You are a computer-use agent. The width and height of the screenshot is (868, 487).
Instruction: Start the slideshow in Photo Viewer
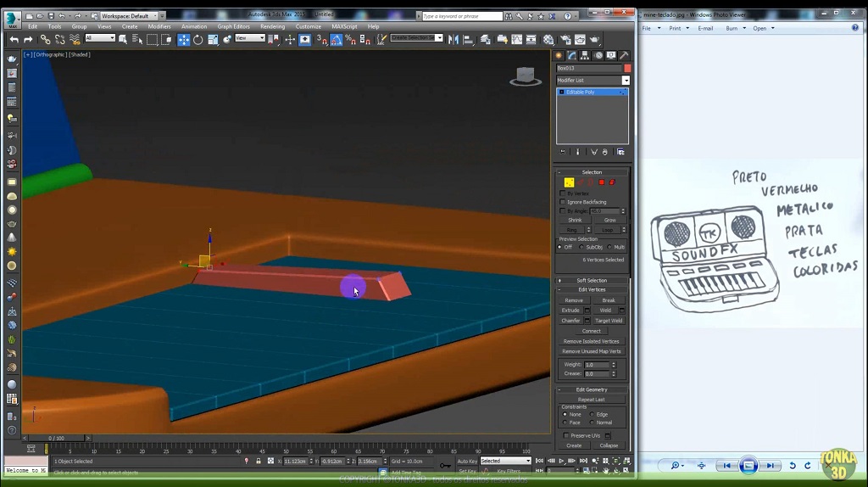(748, 466)
